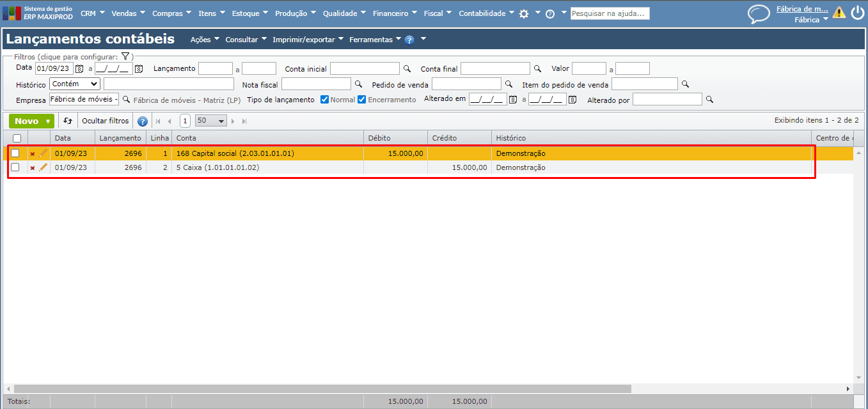Open the Histórico Contém dropdown
868x409 pixels.
coord(75,84)
